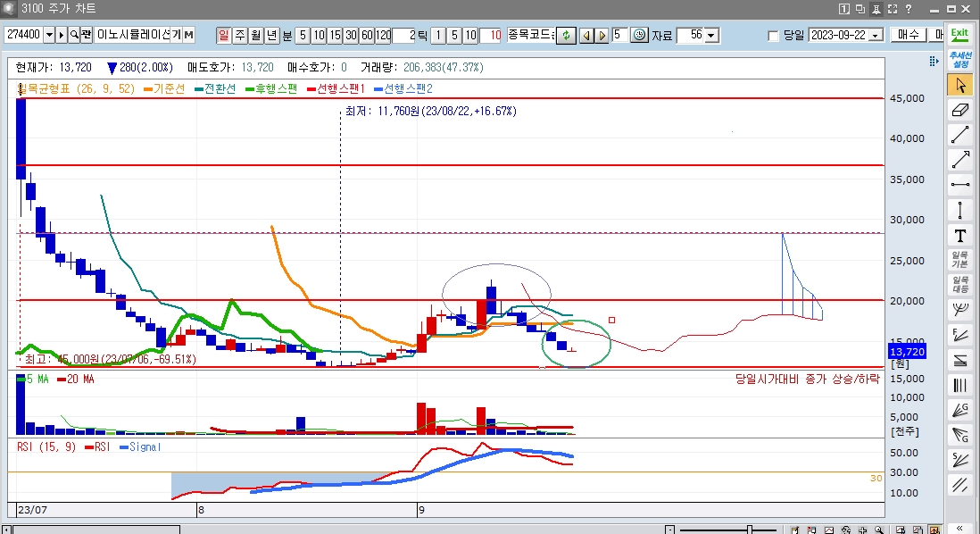Select the 일목 기본 preset

tap(960, 261)
